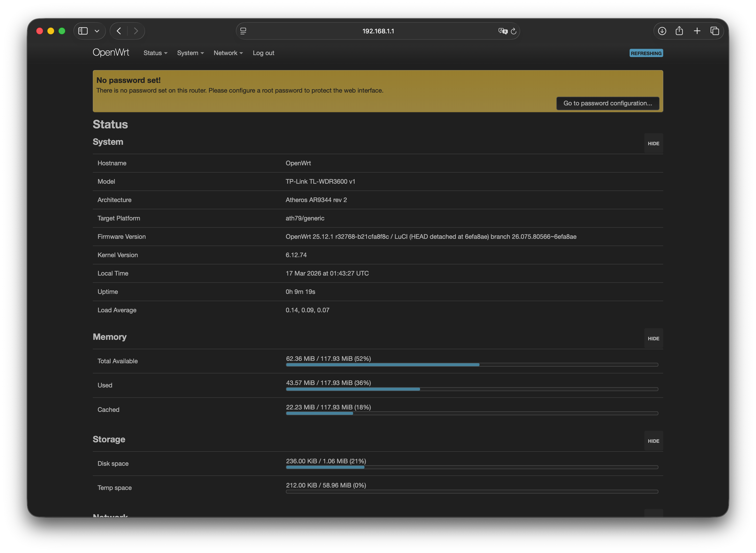Image resolution: width=756 pixels, height=553 pixels.
Task: Click the share icon
Action: pos(679,31)
